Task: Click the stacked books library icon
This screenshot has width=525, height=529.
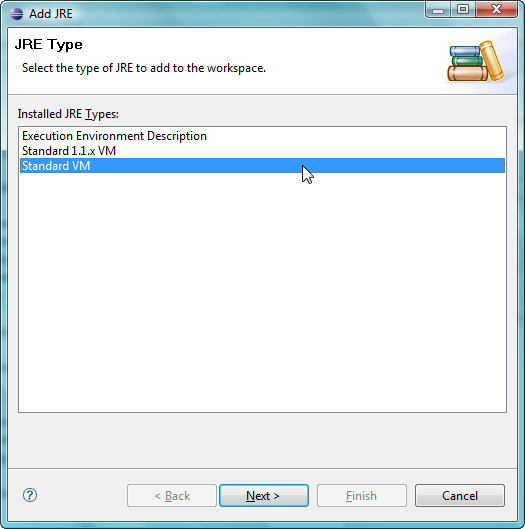Action: pos(476,61)
